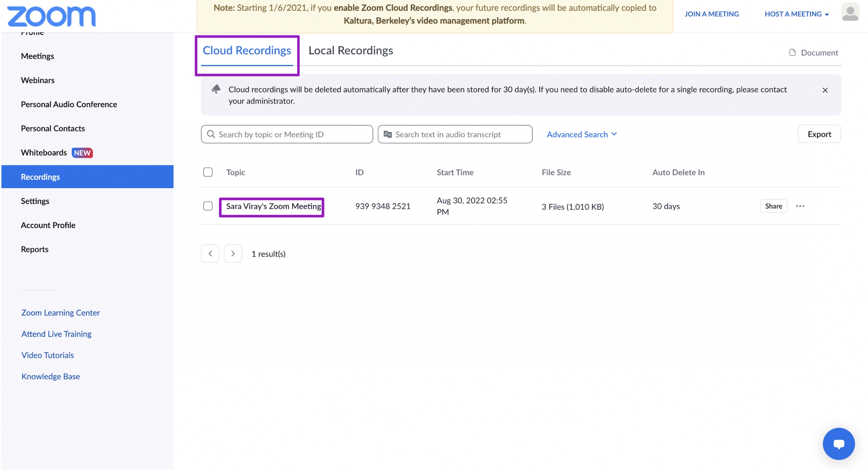Screen dimensions: 868x471
Task: Click the 1 result(s) count
Action: tap(269, 253)
